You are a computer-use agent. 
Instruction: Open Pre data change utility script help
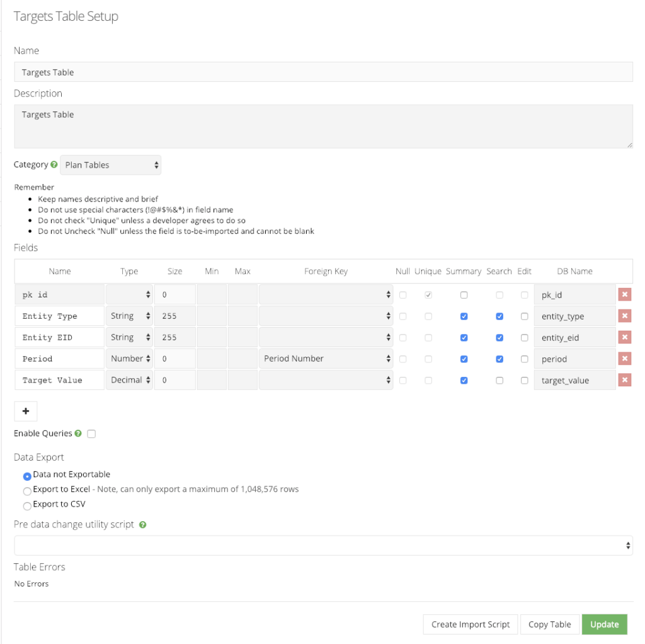143,525
